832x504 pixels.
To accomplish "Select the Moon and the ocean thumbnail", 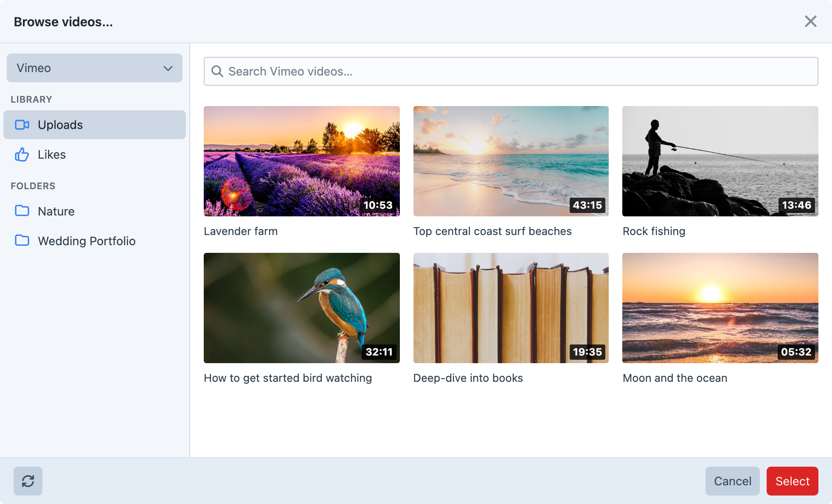I will (x=720, y=308).
